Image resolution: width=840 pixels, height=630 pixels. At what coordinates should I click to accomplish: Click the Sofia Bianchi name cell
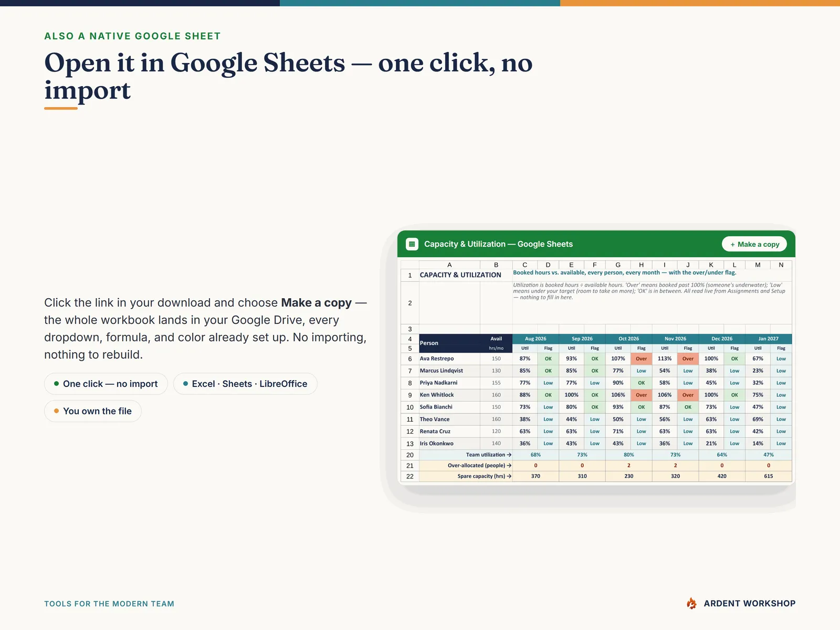point(449,407)
